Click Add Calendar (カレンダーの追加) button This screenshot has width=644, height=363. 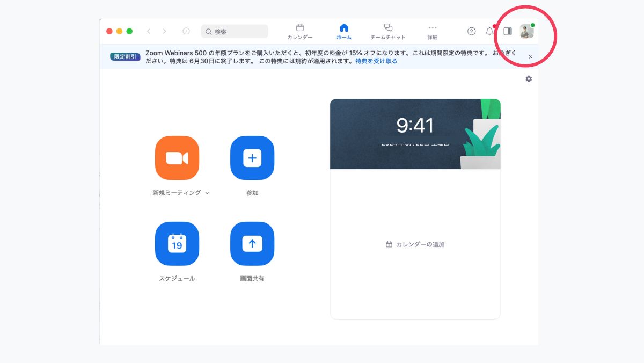(x=415, y=244)
